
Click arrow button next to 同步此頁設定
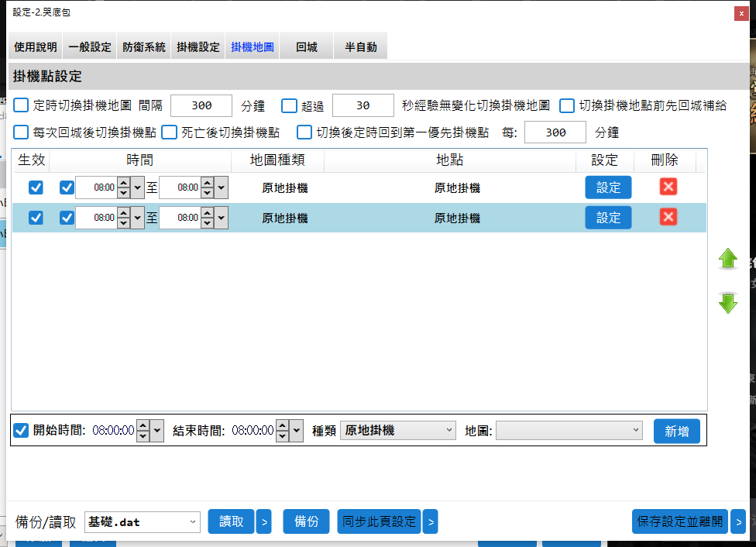point(430,522)
